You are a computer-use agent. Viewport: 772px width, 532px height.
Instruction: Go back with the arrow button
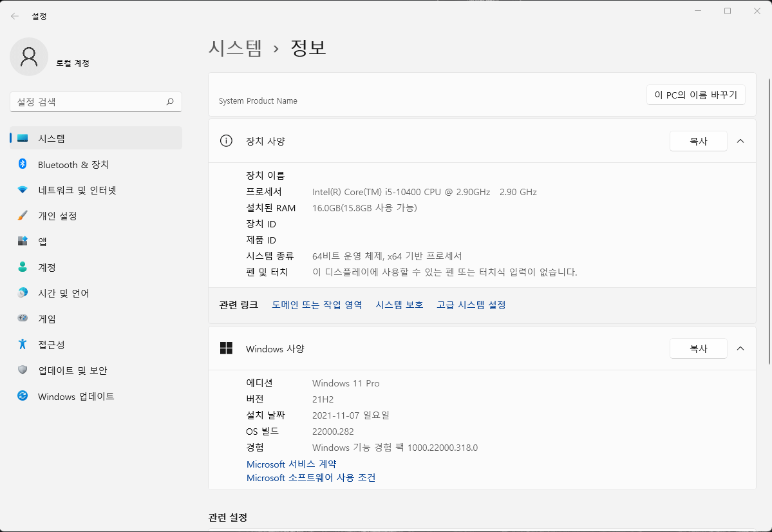pos(15,16)
